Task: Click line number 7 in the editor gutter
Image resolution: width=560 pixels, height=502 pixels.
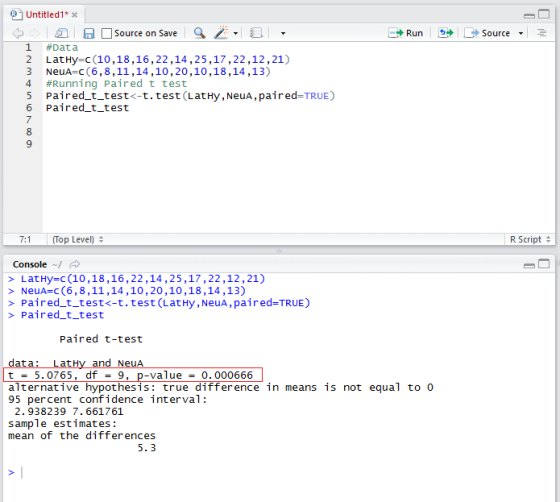Action: click(29, 120)
